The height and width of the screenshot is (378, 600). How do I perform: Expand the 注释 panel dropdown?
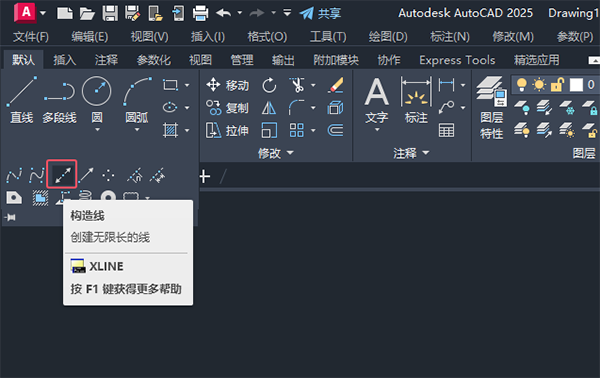(411, 153)
